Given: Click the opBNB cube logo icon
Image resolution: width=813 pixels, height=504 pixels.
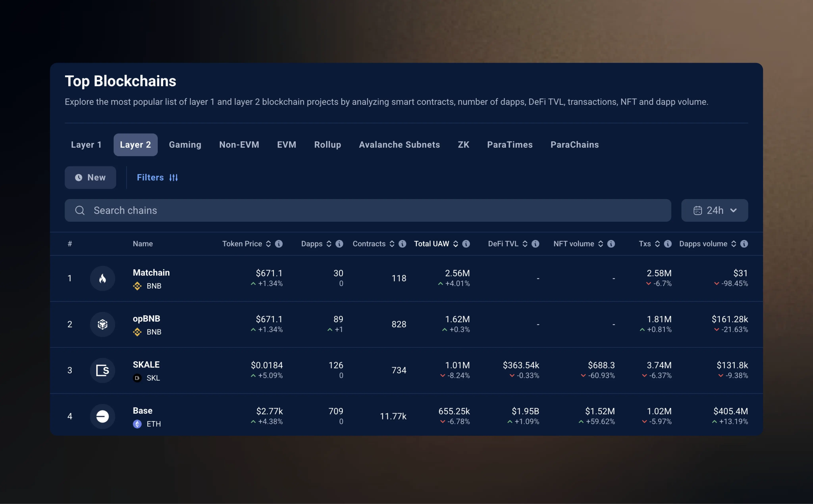Looking at the screenshot, I should tap(103, 324).
